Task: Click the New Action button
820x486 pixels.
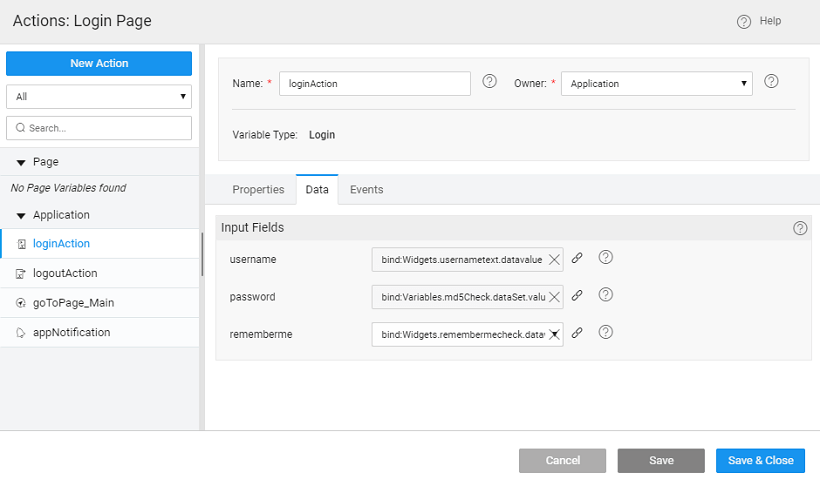Action: click(x=98, y=63)
